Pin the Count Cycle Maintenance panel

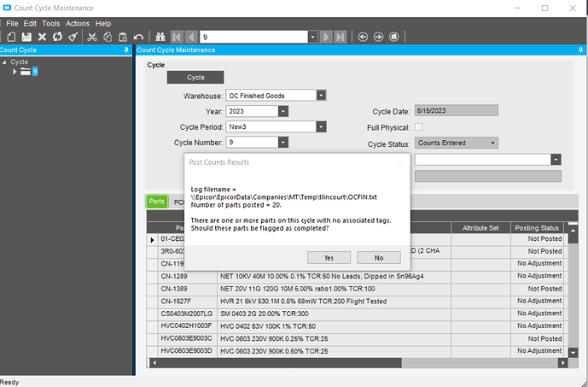(580, 50)
